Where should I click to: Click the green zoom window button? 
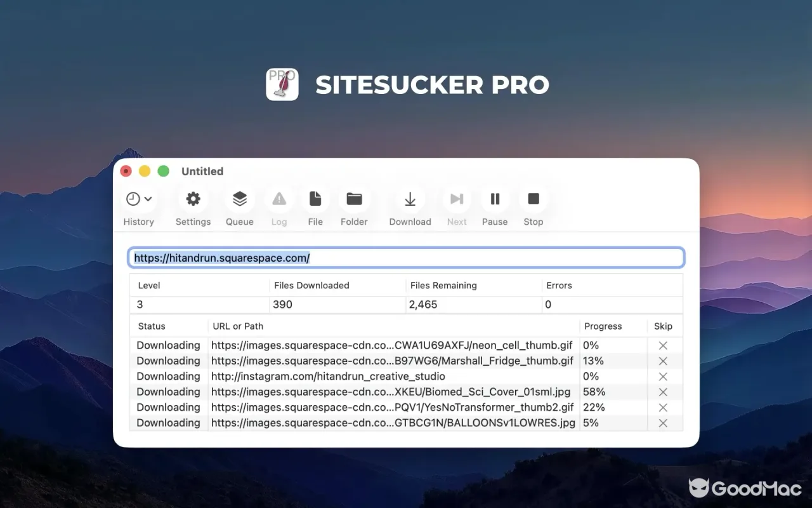163,171
